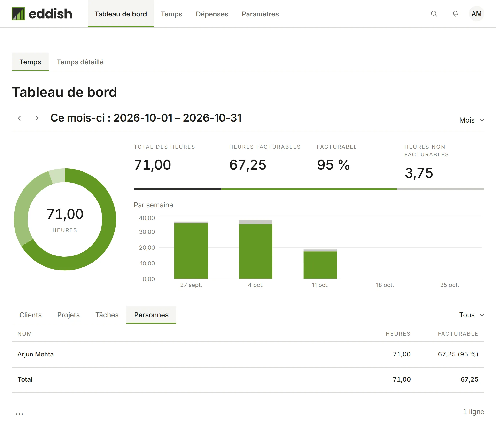This screenshot has width=496, height=448.
Task: Open Temps in top navigation
Action: pos(171,14)
